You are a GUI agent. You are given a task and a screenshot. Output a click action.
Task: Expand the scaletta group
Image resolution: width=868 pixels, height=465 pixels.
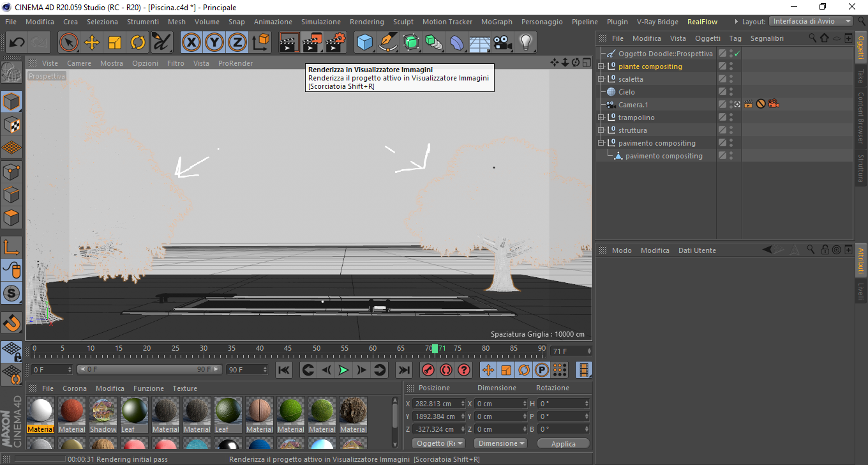601,79
